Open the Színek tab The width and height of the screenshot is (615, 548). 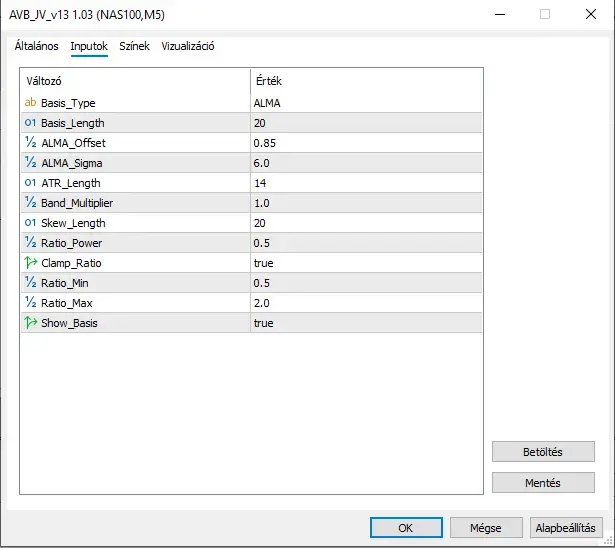pyautogui.click(x=134, y=46)
